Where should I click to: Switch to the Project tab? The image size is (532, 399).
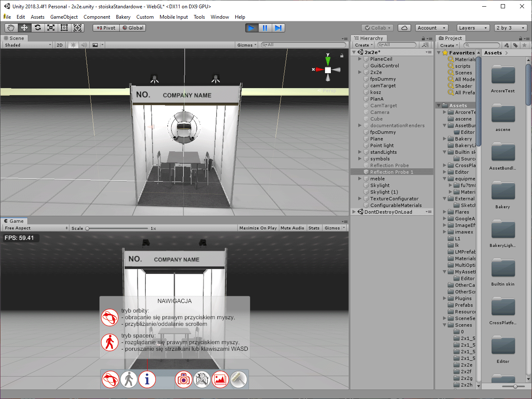453,38
